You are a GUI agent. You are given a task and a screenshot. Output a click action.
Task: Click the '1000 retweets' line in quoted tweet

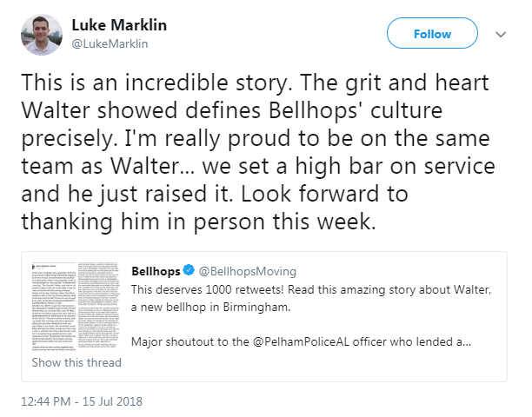(x=311, y=290)
